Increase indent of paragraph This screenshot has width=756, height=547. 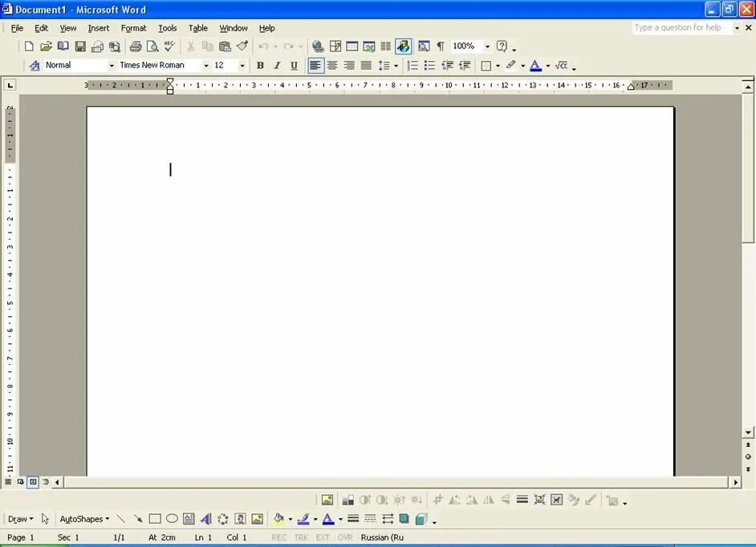click(465, 66)
